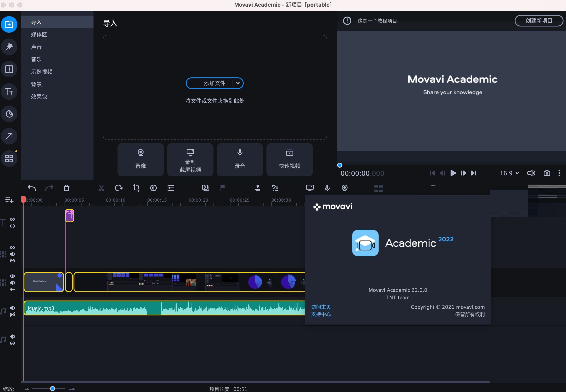The width and height of the screenshot is (566, 392).
Task: Open the Transition wizard icon
Action: [205, 188]
